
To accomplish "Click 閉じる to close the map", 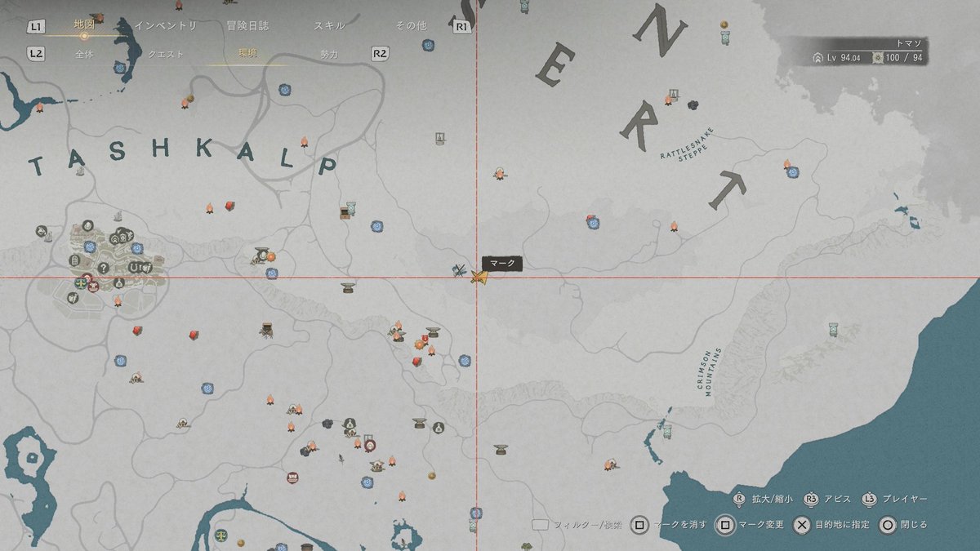I will [902, 525].
